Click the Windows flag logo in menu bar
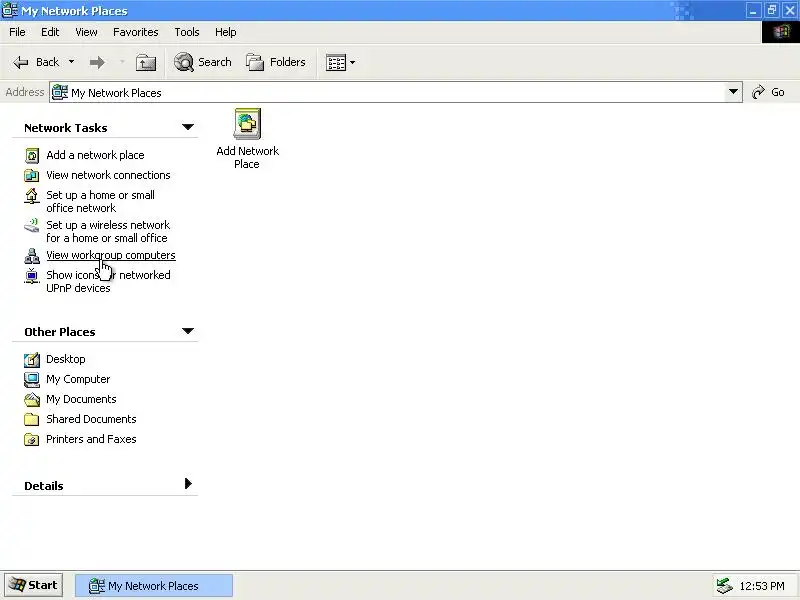 click(x=781, y=32)
